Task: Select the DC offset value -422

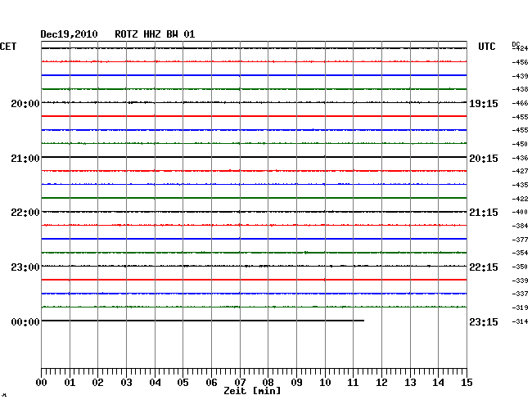Action: pyautogui.click(x=520, y=199)
